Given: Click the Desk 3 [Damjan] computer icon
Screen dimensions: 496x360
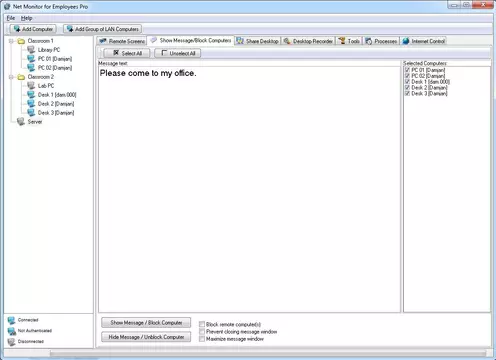Looking at the screenshot, I should coord(31,113).
